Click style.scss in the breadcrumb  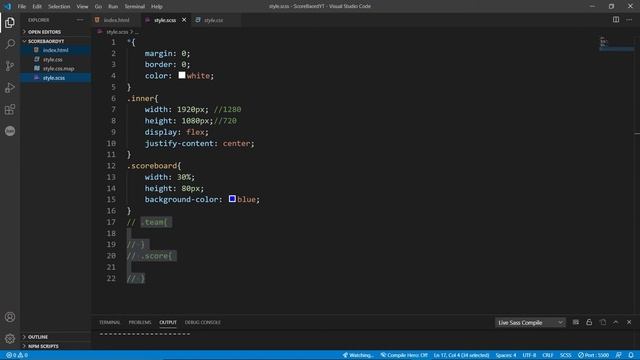tap(117, 31)
